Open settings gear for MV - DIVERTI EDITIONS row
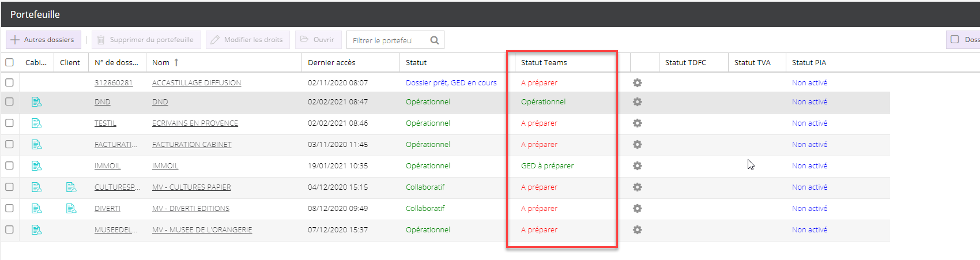This screenshot has width=980, height=260. pos(637,209)
